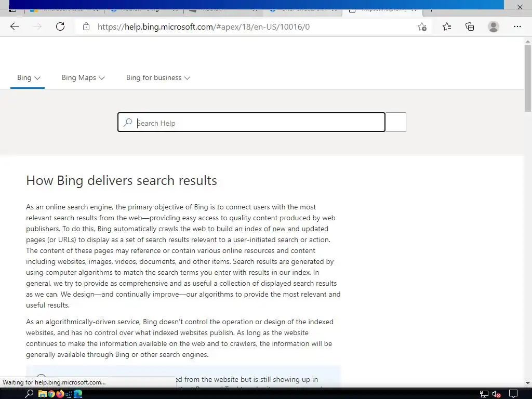
Task: Click the muted volume tray icon
Action: 497,394
